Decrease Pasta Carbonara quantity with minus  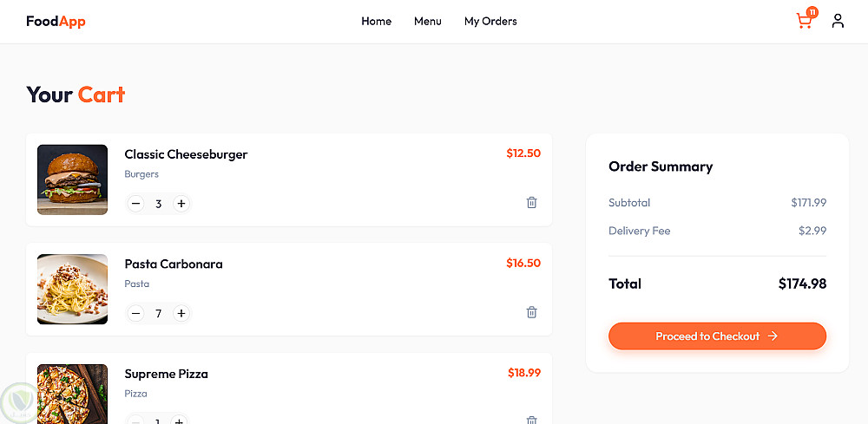tap(135, 313)
